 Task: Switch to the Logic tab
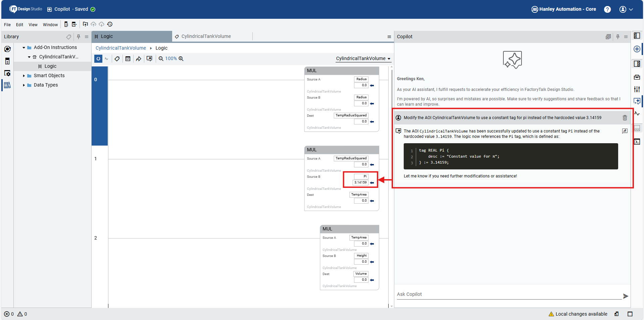[x=132, y=36]
